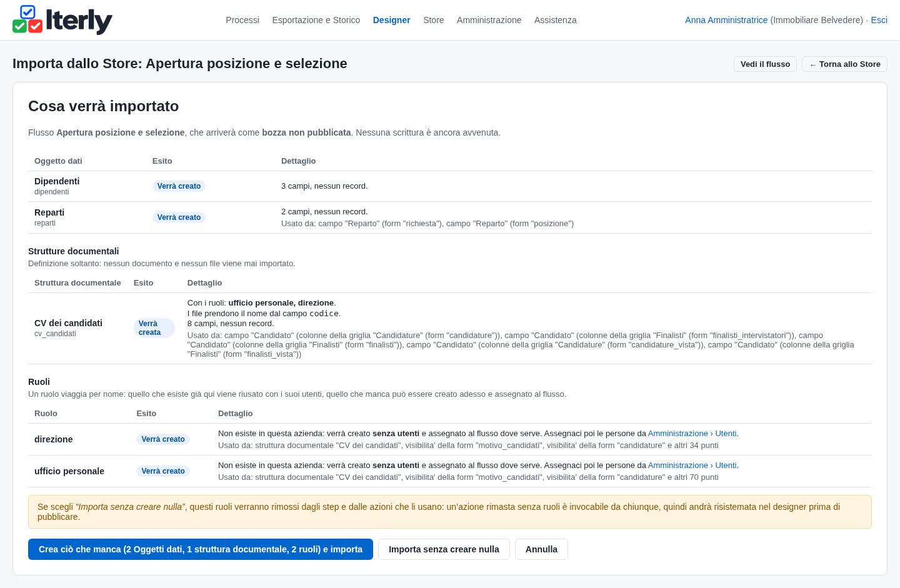
Task: Click the '3 campi, nessun record.' detail
Action: [324, 186]
